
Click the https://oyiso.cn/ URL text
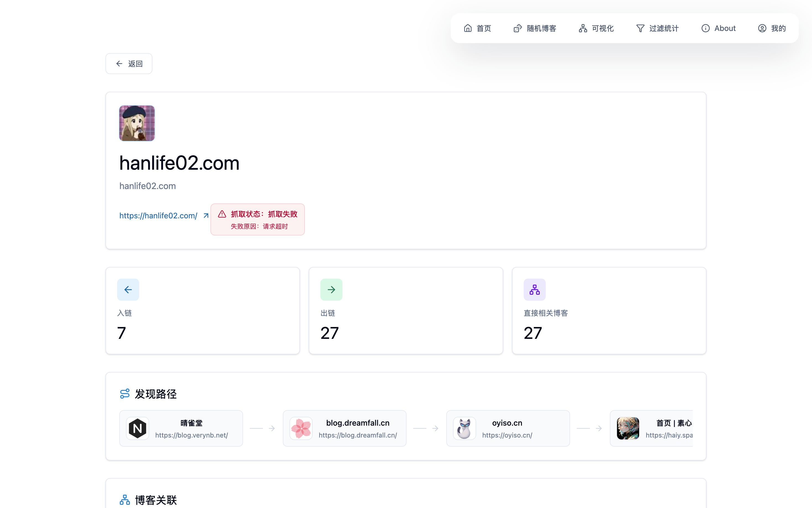pyautogui.click(x=507, y=435)
